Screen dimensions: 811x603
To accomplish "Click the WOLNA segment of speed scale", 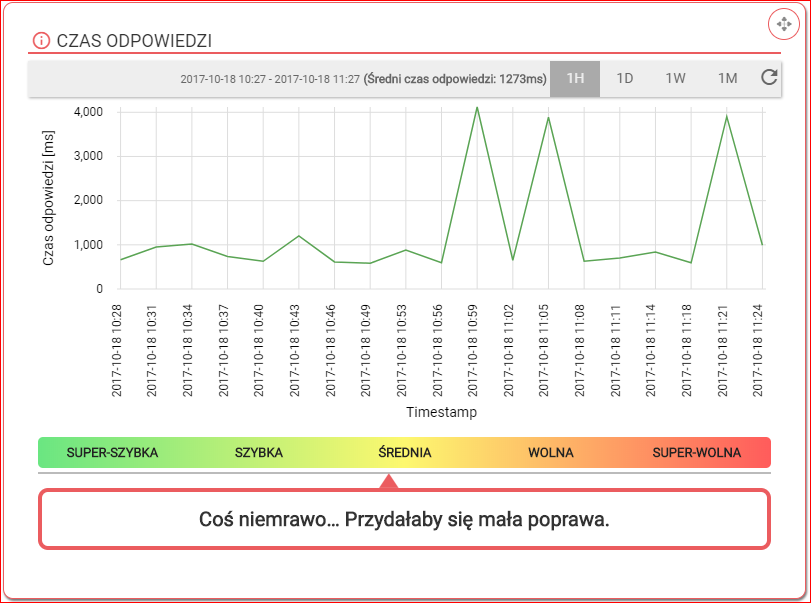I will 551,452.
